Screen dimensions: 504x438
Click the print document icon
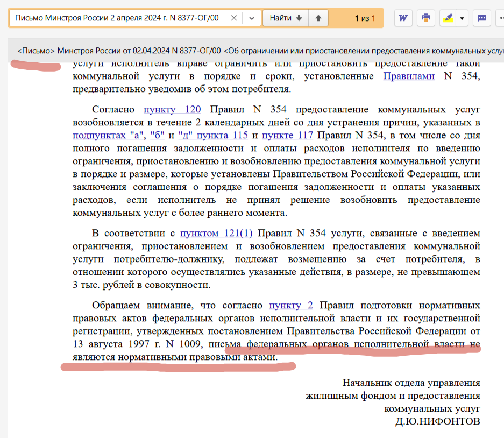point(426,18)
